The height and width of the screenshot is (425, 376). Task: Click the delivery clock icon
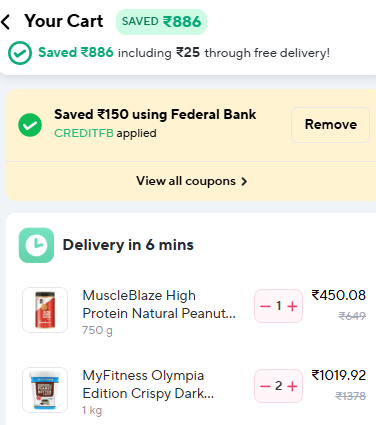(36, 245)
